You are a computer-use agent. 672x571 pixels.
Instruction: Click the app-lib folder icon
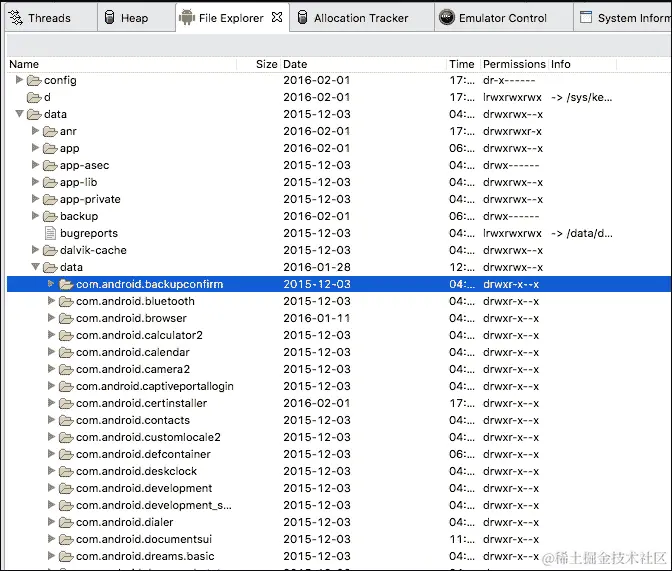pyautogui.click(x=50, y=183)
